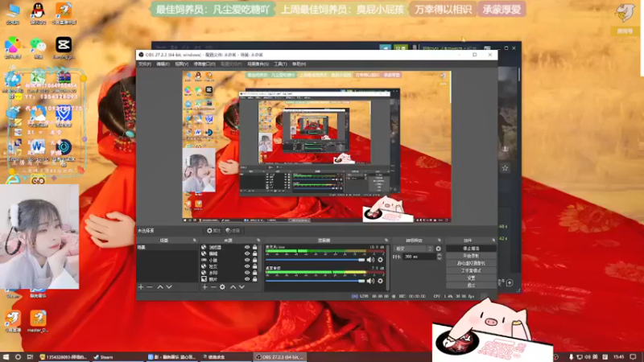Open Task View on taskbar

point(30,357)
